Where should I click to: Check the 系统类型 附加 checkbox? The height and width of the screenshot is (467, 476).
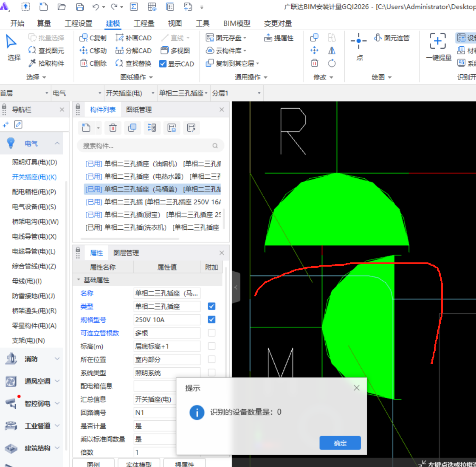coord(211,373)
